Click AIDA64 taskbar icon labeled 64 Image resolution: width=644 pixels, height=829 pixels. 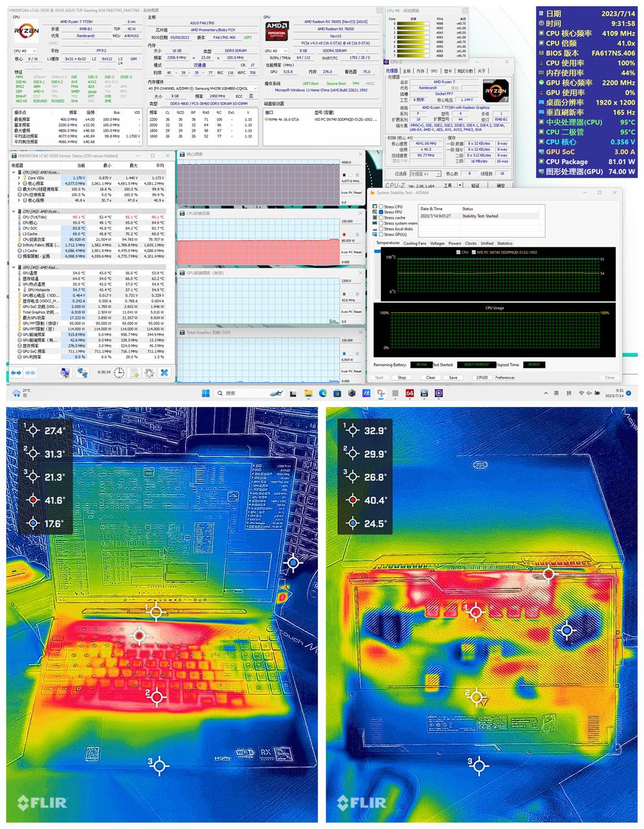pos(410,393)
